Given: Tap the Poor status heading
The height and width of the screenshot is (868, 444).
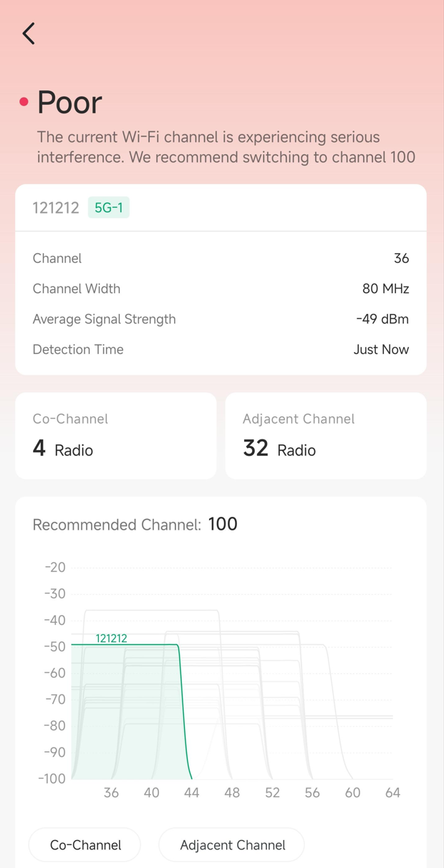Looking at the screenshot, I should point(69,102).
